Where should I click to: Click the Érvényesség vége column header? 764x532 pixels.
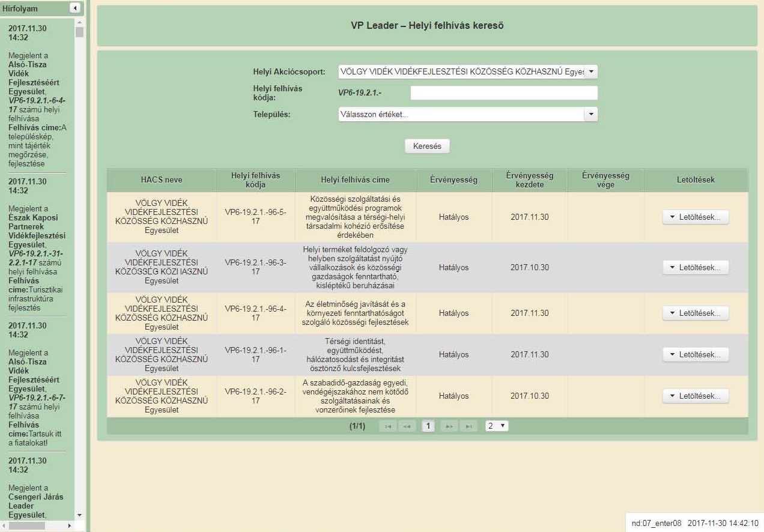click(605, 180)
